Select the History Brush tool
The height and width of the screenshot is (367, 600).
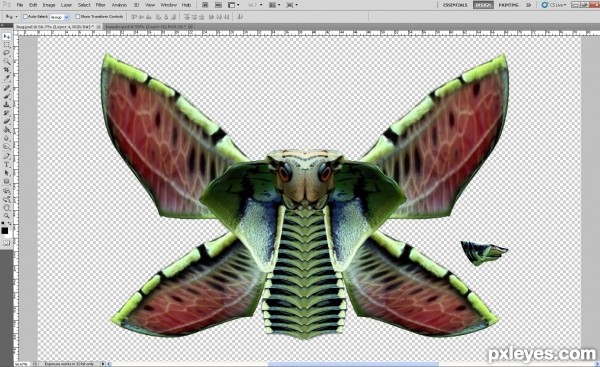pos(7,113)
